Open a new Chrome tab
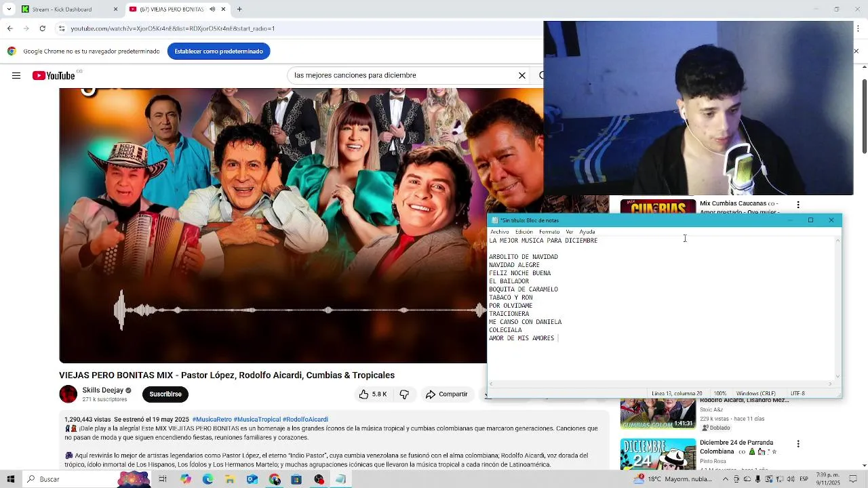 [x=239, y=9]
